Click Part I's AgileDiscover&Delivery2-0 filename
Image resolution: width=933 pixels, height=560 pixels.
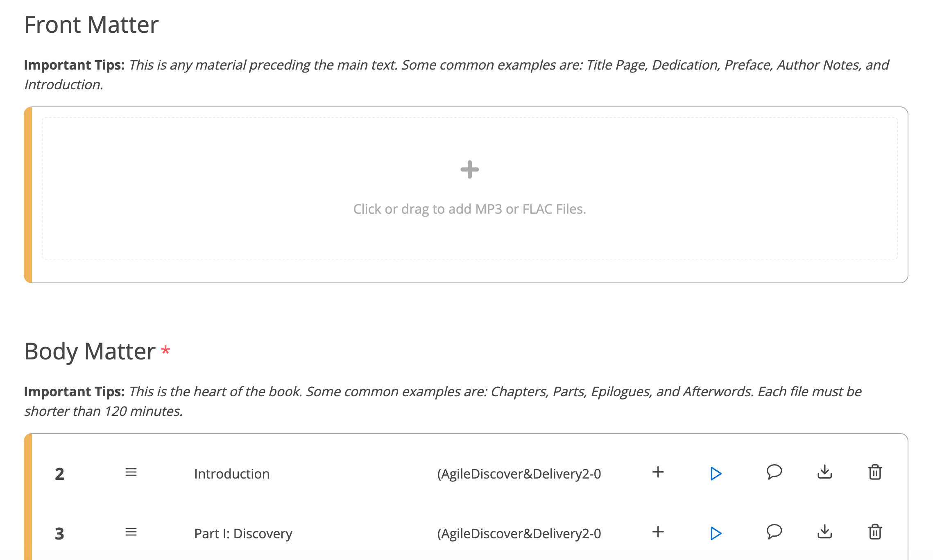(519, 534)
